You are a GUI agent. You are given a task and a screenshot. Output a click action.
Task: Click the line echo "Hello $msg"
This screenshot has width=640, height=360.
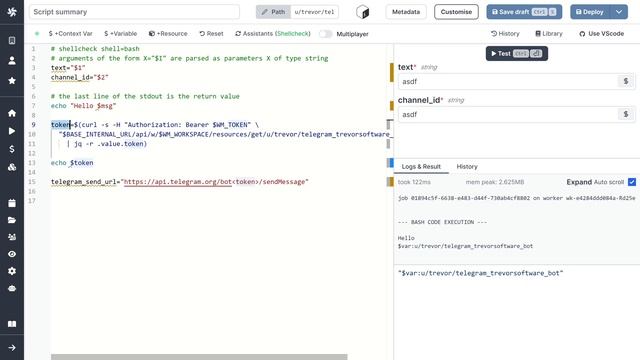click(84, 106)
